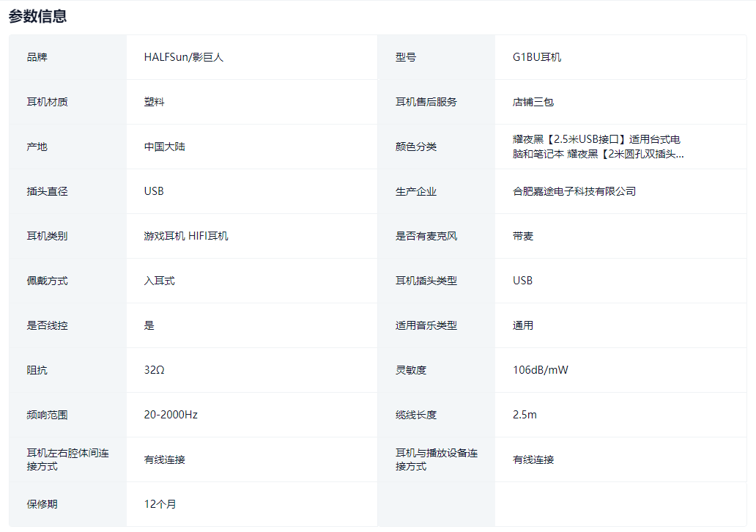Click the origin value 中国大陆
The width and height of the screenshot is (756, 532).
(x=165, y=147)
